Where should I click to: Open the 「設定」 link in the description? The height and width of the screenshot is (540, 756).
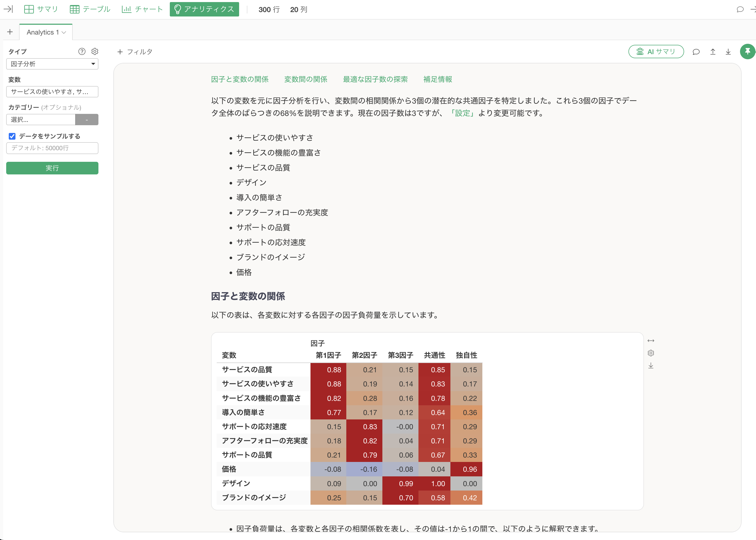[463, 113]
